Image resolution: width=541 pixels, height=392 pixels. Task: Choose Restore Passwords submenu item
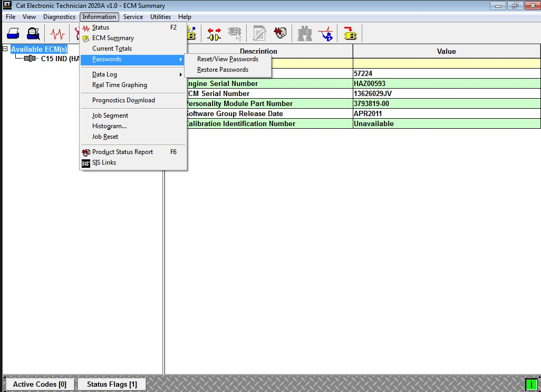point(228,70)
